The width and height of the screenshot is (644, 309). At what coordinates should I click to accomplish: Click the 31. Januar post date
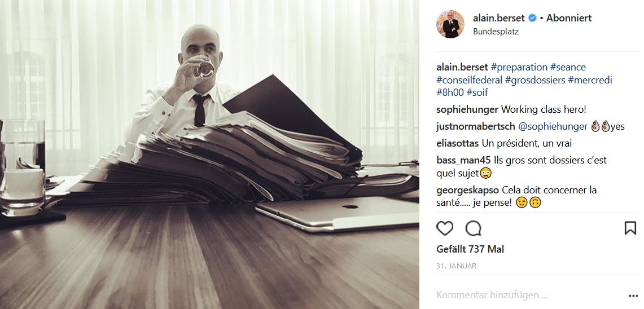tap(456, 266)
